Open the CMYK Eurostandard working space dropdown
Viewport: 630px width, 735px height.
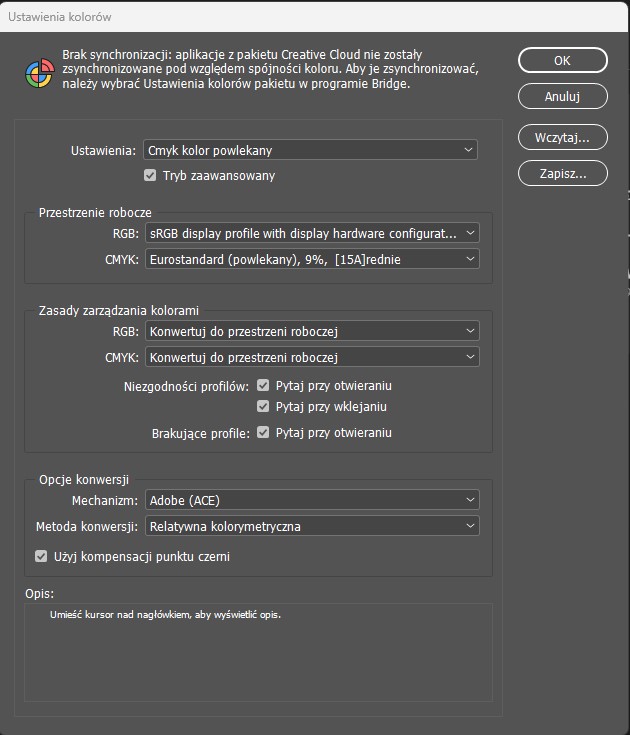312,259
